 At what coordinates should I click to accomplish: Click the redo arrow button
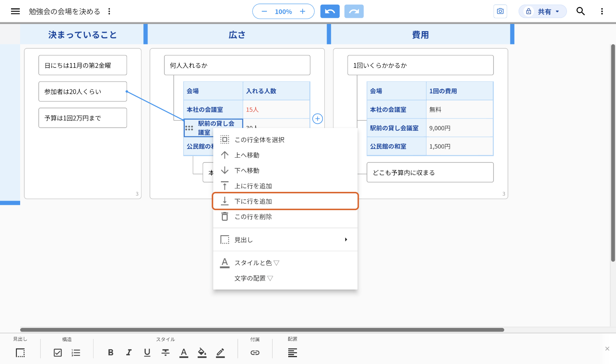(354, 11)
